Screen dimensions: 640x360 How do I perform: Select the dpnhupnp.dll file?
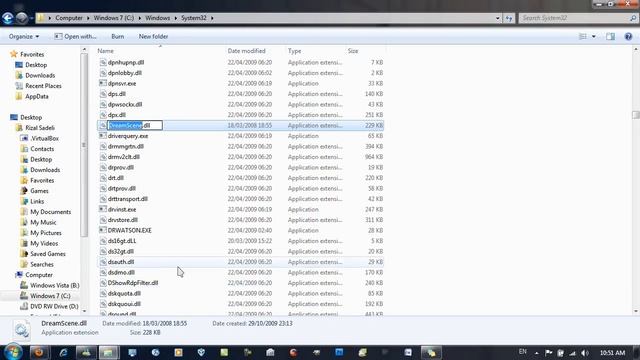126,62
